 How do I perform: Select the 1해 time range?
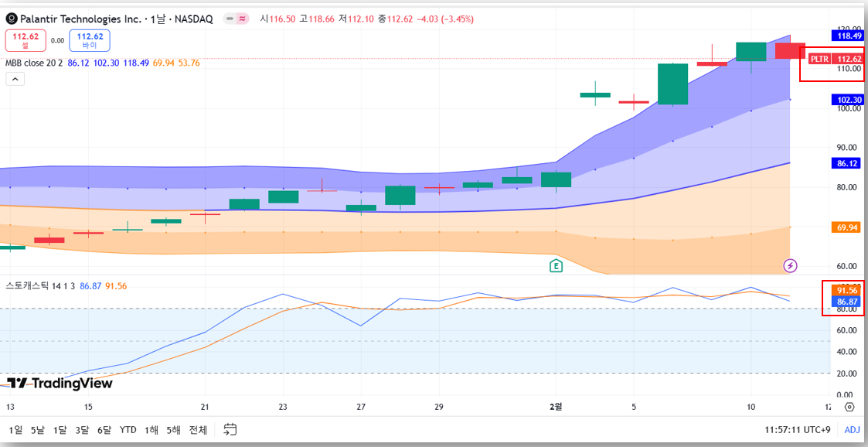[x=153, y=430]
